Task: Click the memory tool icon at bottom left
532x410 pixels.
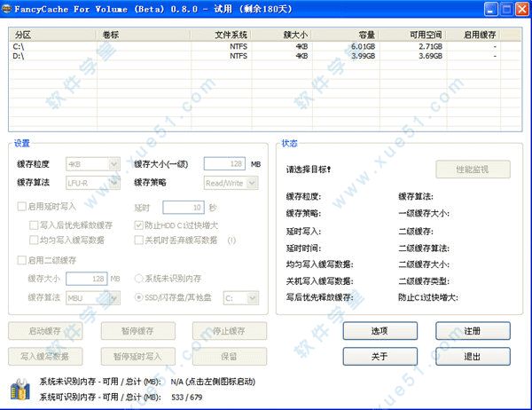Action: 20,390
